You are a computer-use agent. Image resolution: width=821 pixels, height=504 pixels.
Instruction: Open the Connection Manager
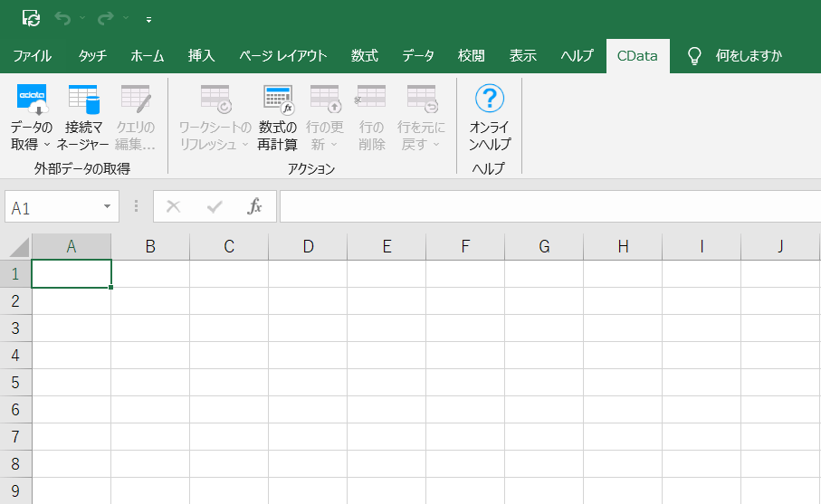83,99
